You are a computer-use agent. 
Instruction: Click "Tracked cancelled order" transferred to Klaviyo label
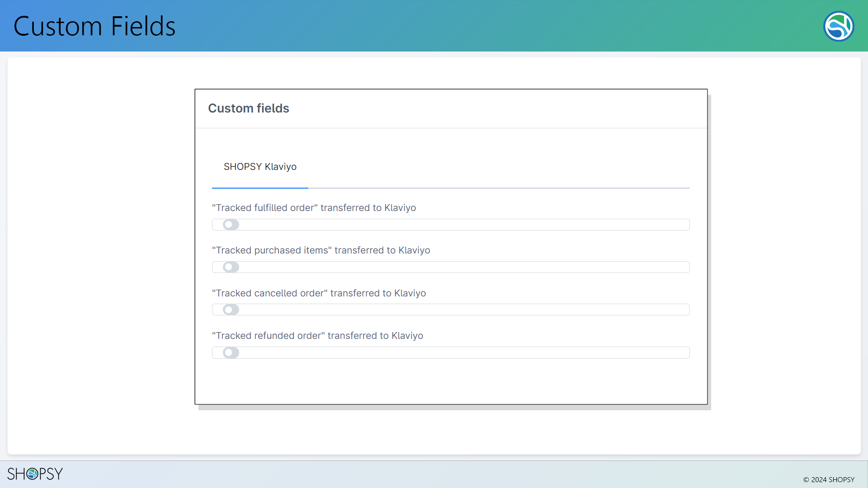pos(319,293)
